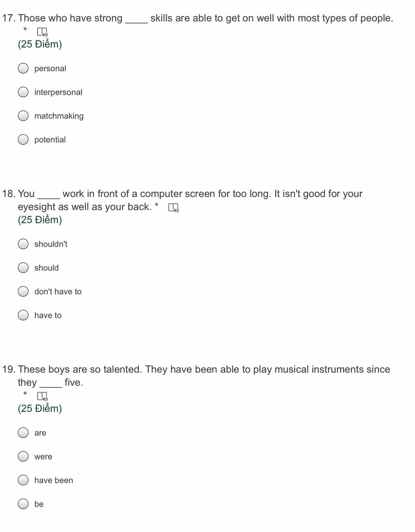The width and height of the screenshot is (415, 532).
Task: Select the 'interpersonal' radio option
Action: (x=24, y=92)
